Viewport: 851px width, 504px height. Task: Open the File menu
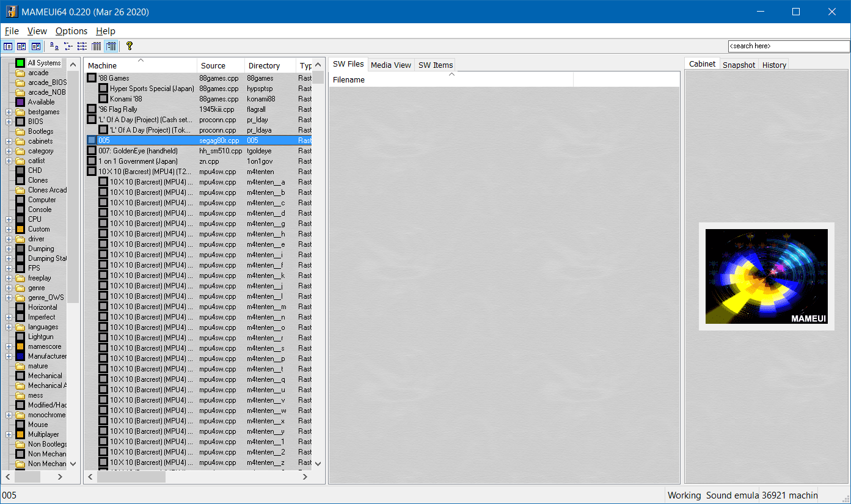[x=12, y=31]
